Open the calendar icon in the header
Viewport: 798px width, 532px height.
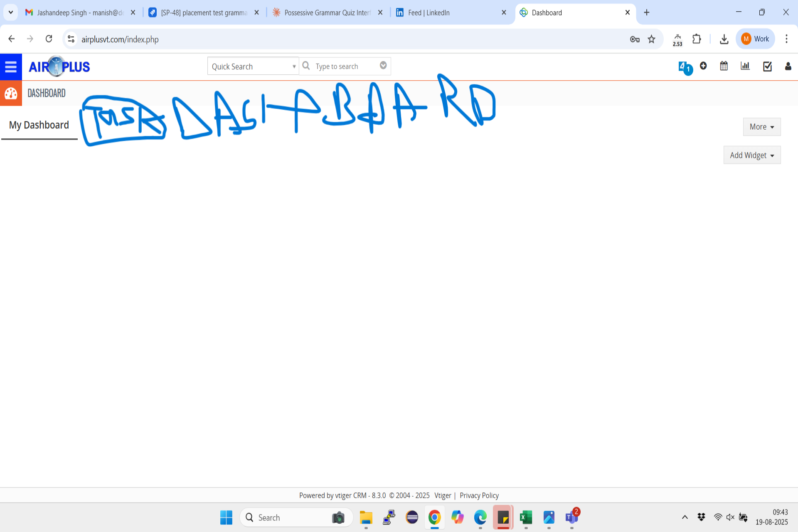coord(724,66)
